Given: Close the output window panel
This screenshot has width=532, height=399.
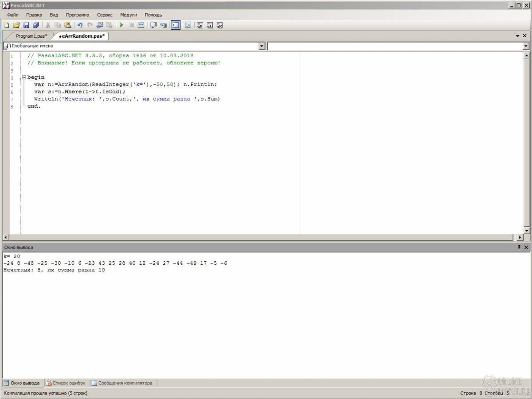Looking at the screenshot, I should click(x=526, y=248).
